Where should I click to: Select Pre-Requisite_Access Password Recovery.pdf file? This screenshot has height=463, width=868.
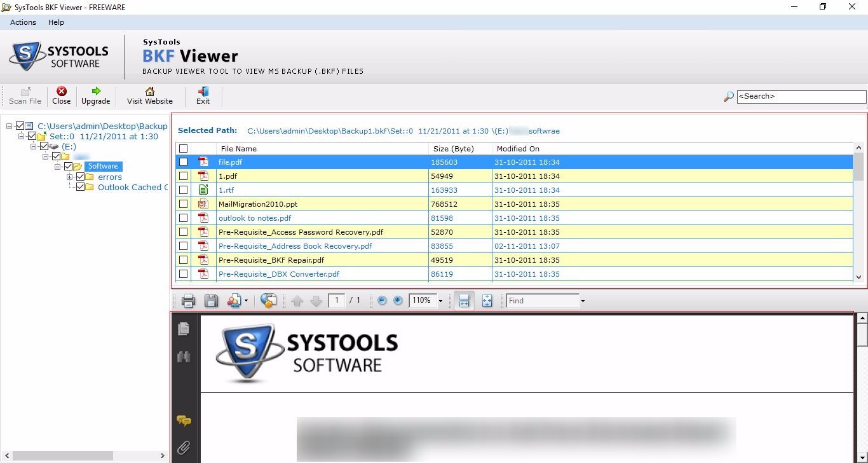(x=301, y=232)
